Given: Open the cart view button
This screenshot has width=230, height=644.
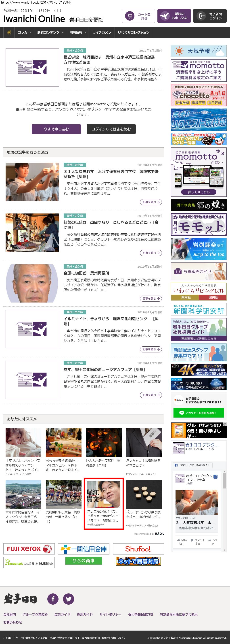Looking at the screenshot, I should (138, 16).
